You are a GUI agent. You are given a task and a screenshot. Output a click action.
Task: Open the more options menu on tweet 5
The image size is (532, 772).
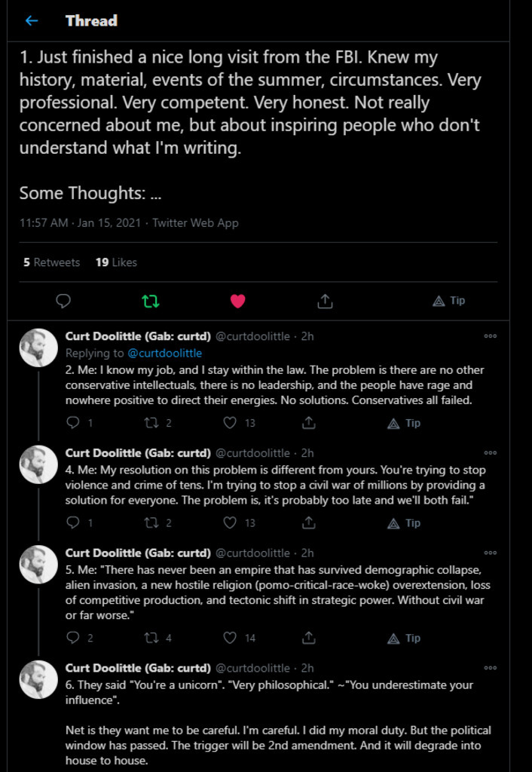click(491, 553)
